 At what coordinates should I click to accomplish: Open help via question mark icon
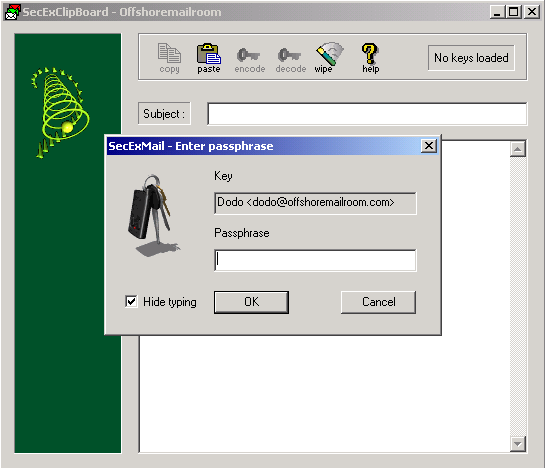click(370, 58)
